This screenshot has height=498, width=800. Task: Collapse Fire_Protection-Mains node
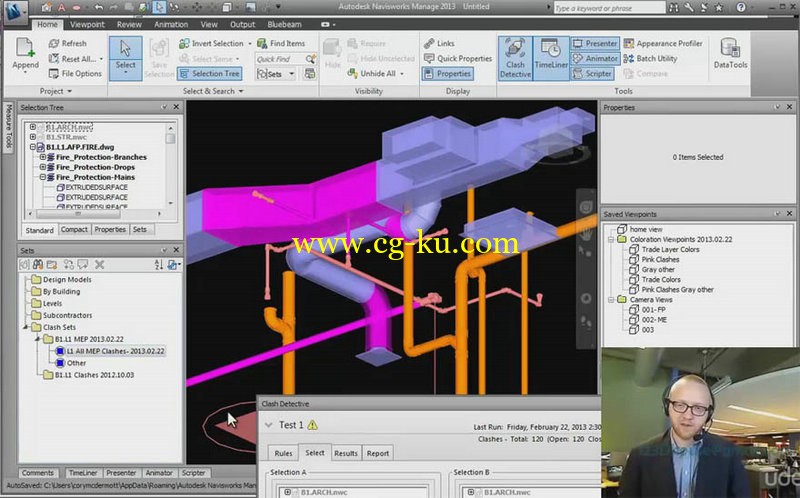43,177
